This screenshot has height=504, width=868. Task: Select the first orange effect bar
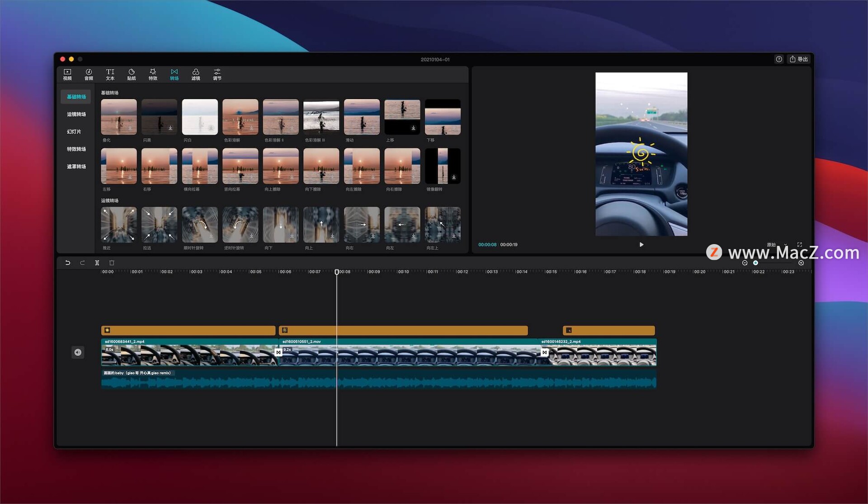click(x=188, y=330)
